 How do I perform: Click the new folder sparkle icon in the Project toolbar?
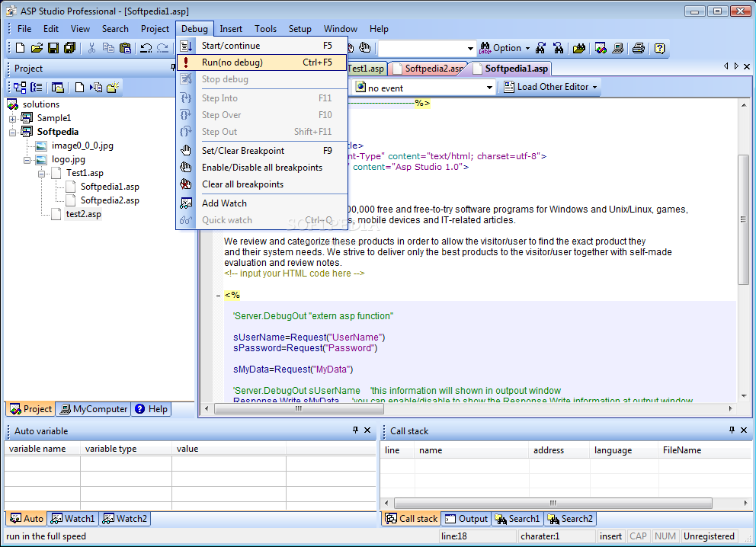click(113, 88)
